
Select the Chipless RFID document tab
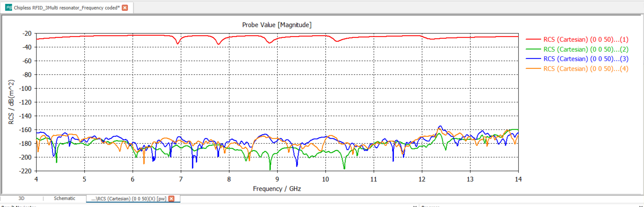[67, 8]
